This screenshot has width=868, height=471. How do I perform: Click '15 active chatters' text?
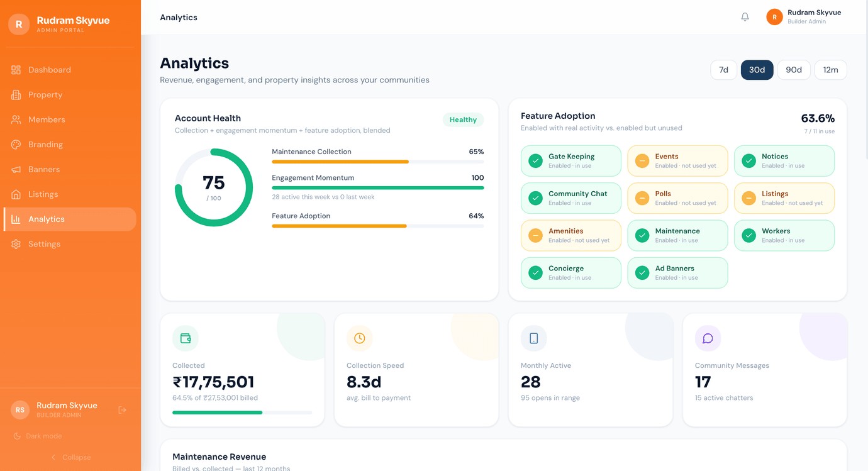(x=724, y=398)
